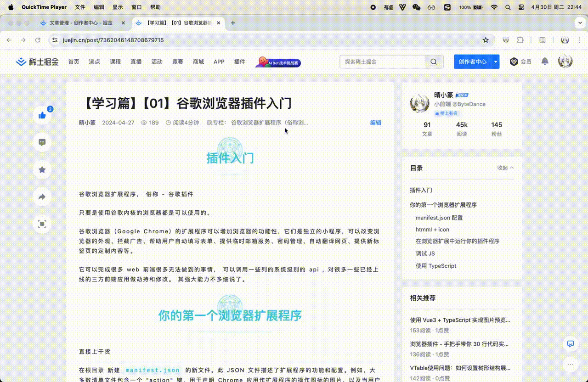Favorite the article with star icon
Viewport: 588px width, 382px height.
pyautogui.click(x=42, y=170)
